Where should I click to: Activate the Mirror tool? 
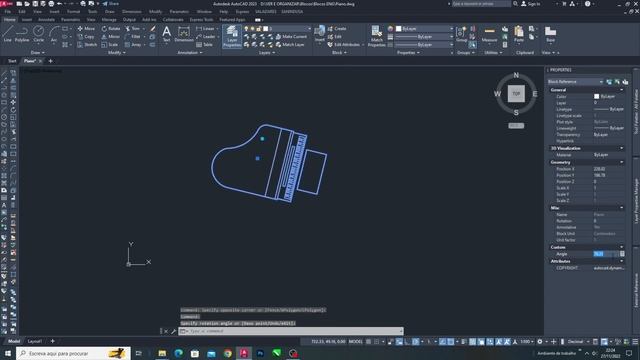(111, 37)
